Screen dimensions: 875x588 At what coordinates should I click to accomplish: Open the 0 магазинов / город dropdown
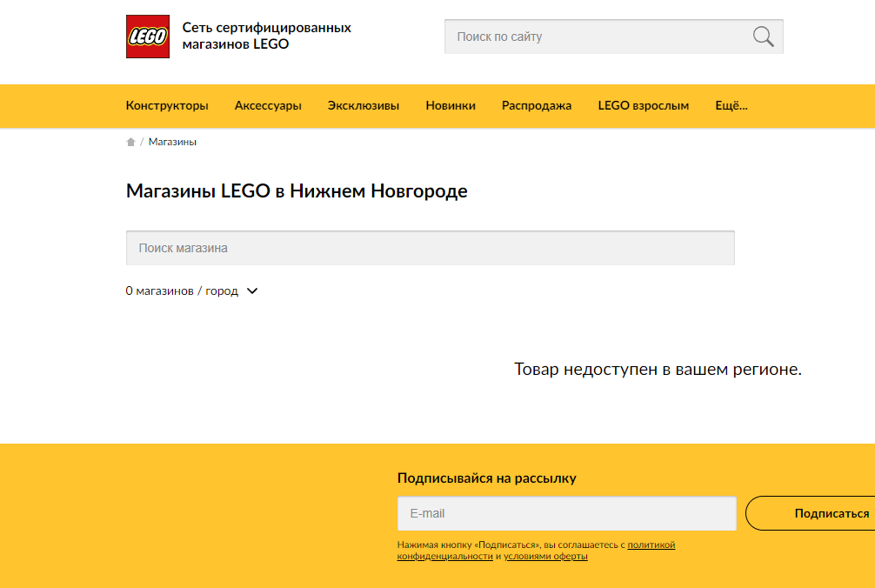[x=191, y=291]
